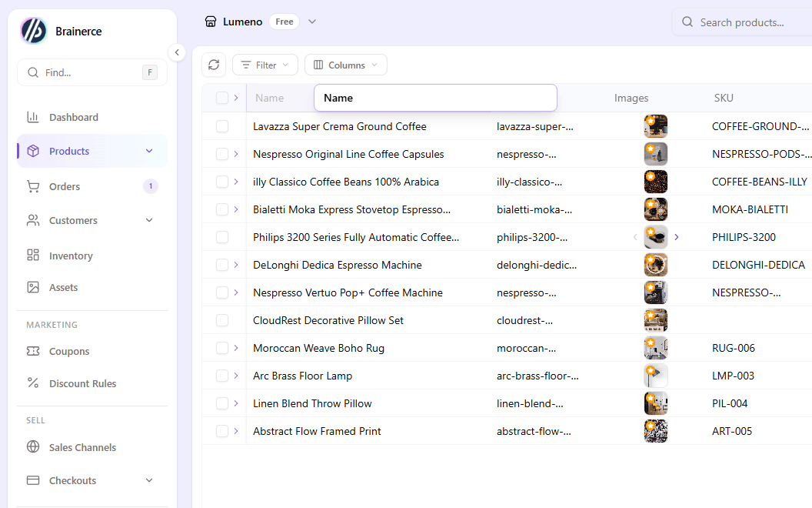Open Inventory in the sidebar
The image size is (812, 508).
92,255
